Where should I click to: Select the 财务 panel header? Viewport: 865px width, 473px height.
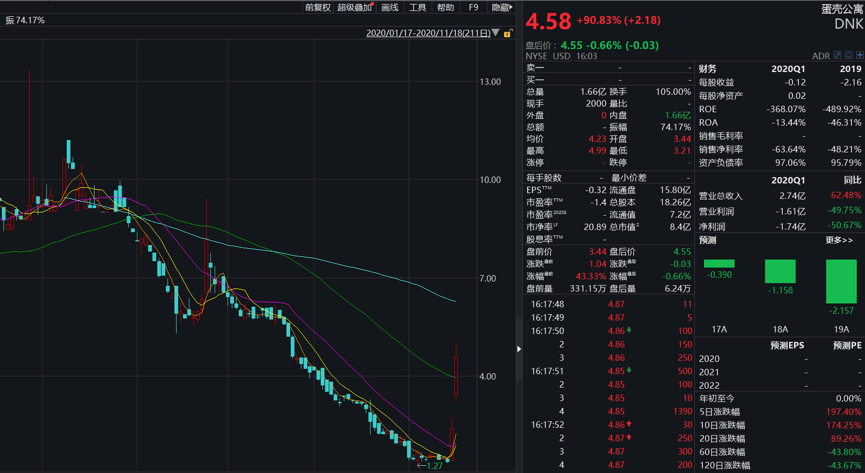pyautogui.click(x=707, y=69)
